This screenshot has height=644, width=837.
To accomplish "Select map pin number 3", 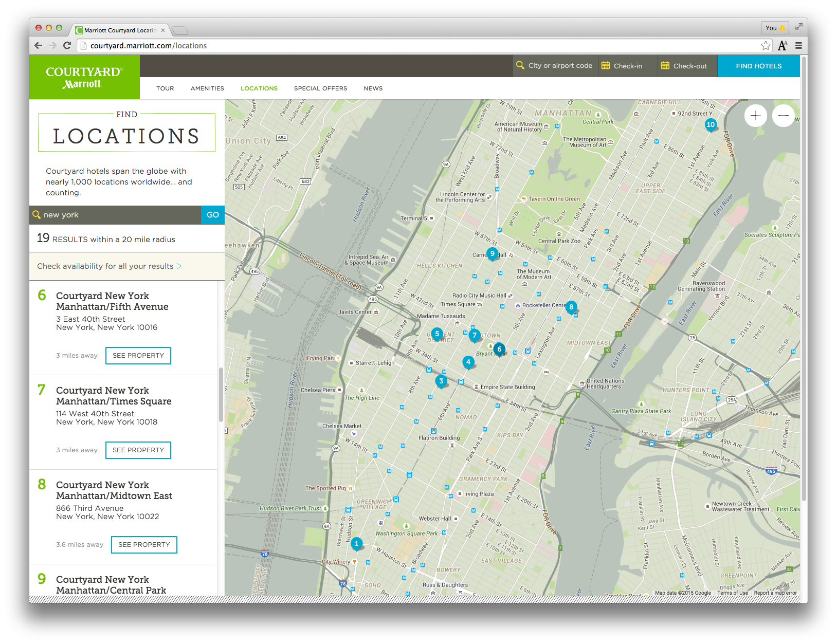I will coord(441,381).
